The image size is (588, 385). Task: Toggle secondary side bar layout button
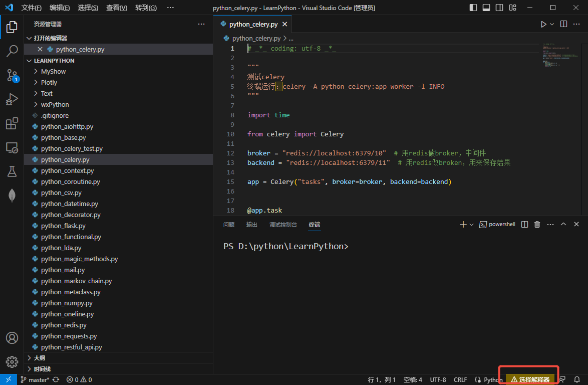499,8
